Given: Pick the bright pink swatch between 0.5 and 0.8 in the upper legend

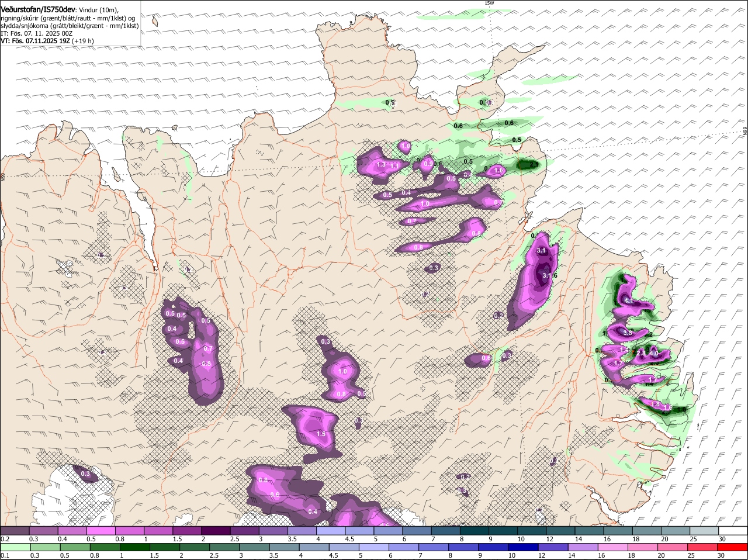Looking at the screenshot, I should tap(101, 531).
